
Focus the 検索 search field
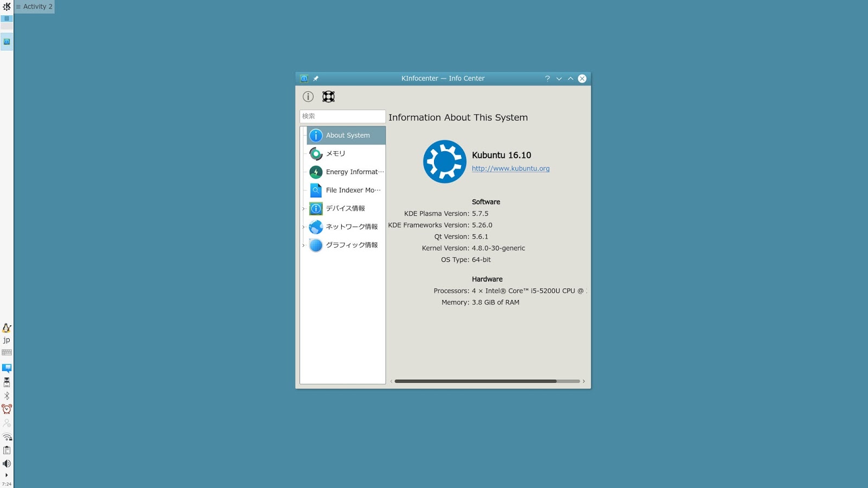342,116
